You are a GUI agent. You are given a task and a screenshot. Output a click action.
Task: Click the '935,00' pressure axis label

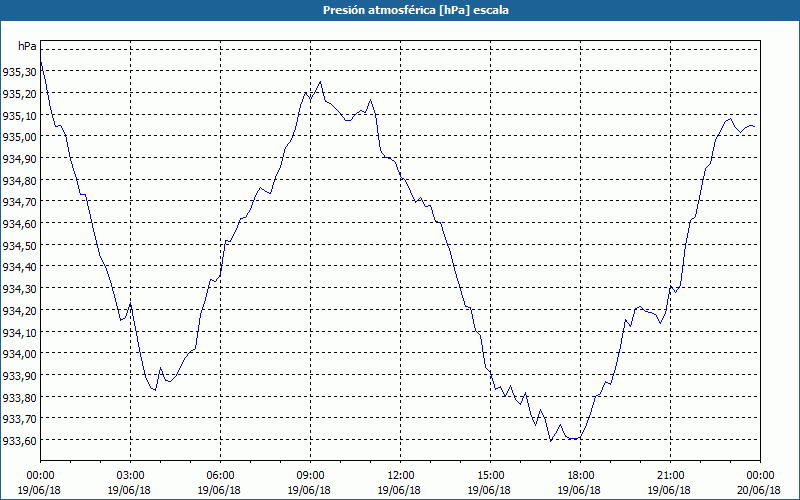tap(19, 137)
